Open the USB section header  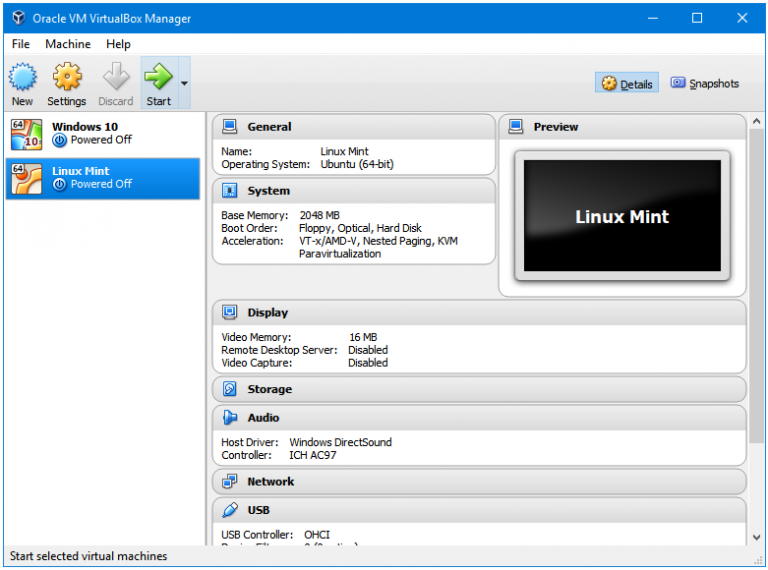[x=479, y=510]
